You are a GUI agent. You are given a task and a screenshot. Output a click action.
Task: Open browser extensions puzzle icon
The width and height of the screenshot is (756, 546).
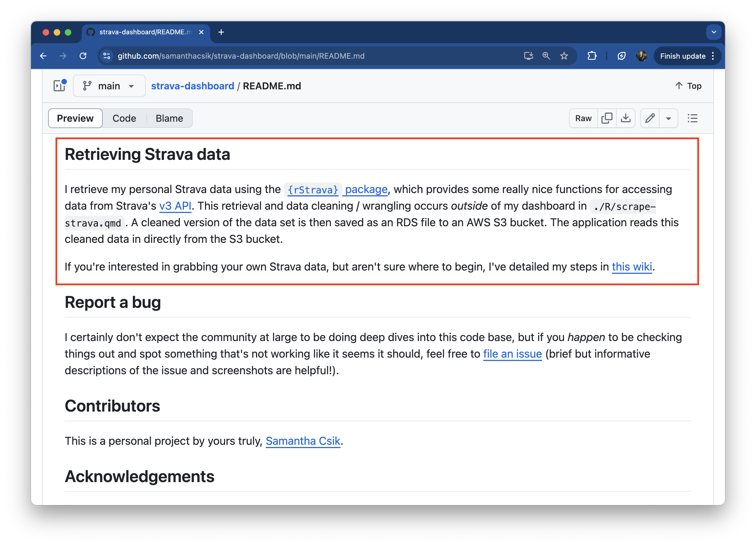tap(592, 56)
